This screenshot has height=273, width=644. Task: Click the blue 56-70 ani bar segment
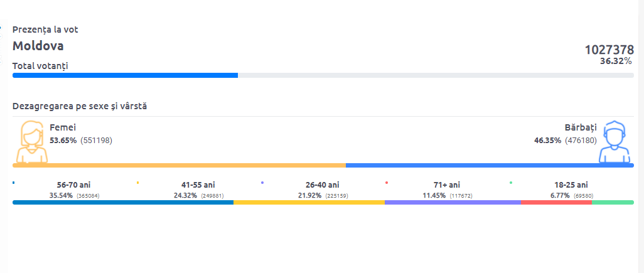coord(123,202)
